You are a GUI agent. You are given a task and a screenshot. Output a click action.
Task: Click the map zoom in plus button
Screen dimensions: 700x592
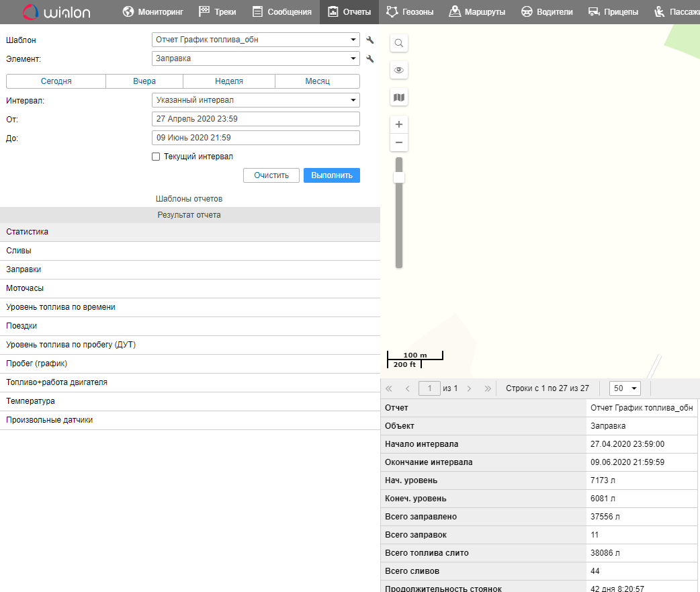[399, 124]
